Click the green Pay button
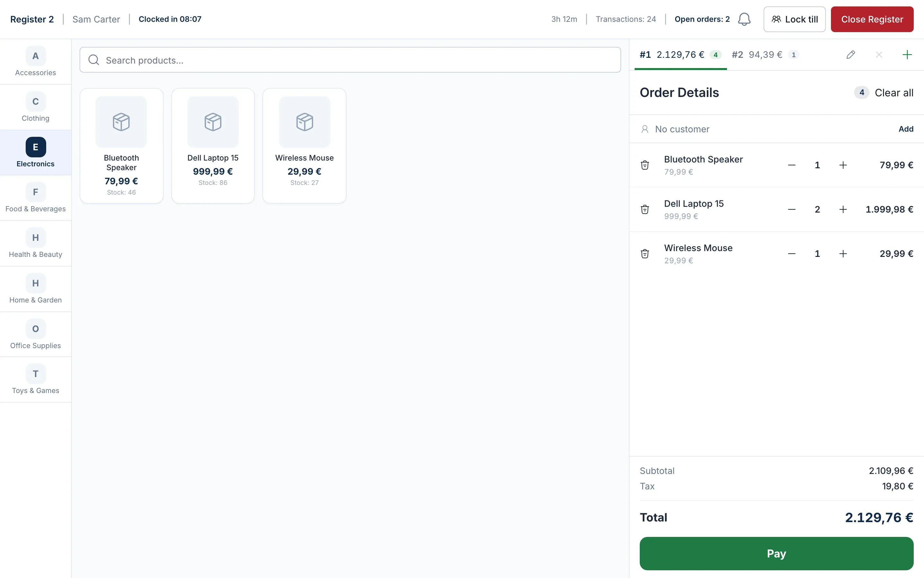The height and width of the screenshot is (578, 924). (776, 553)
